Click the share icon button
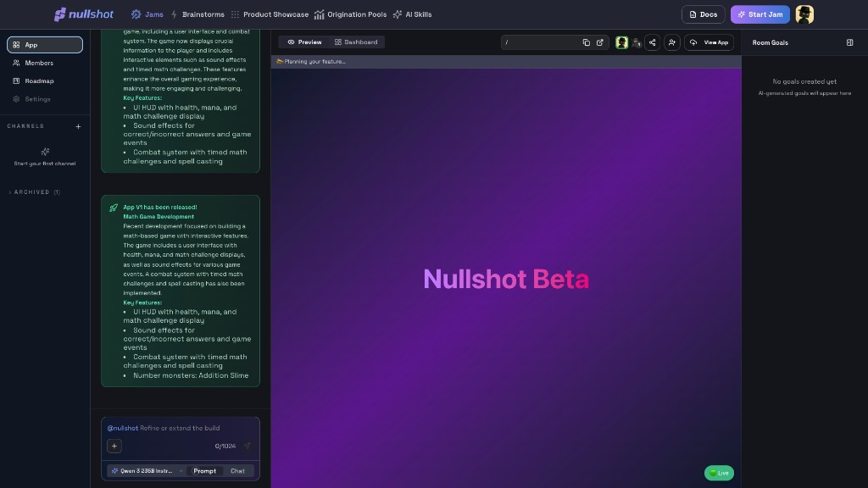Screen dimensions: 868x488 [652, 42]
